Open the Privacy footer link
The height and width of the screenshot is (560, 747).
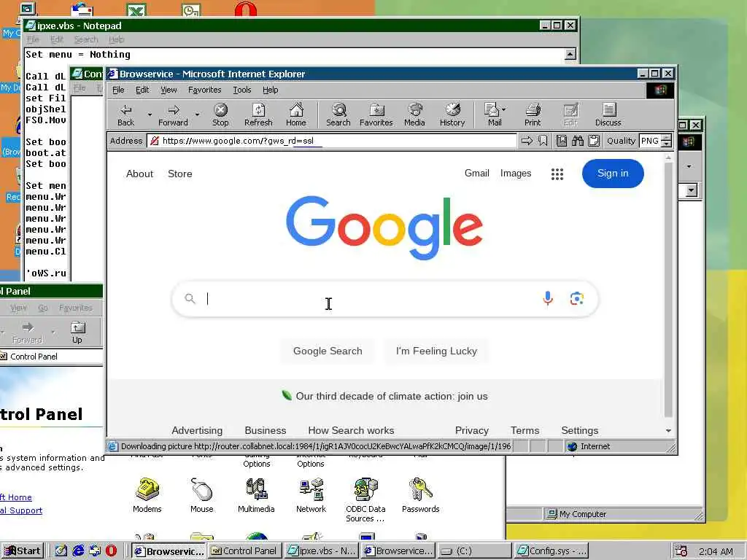point(472,430)
